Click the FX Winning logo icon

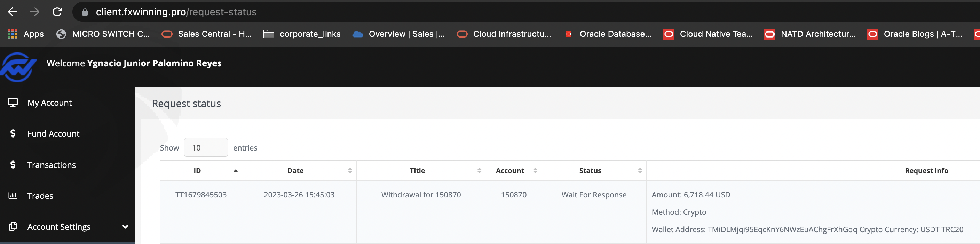tap(18, 67)
